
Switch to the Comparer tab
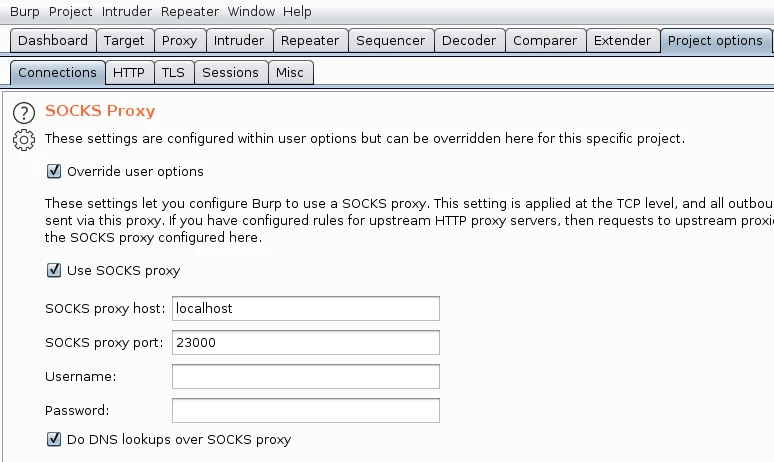tap(545, 40)
